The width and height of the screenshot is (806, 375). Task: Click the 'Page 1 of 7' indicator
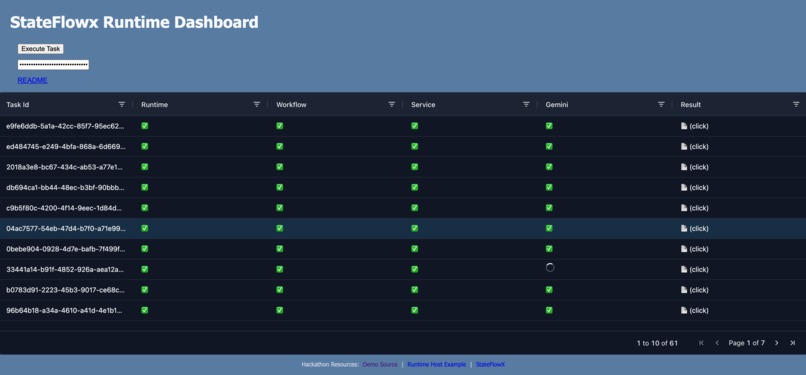point(746,343)
